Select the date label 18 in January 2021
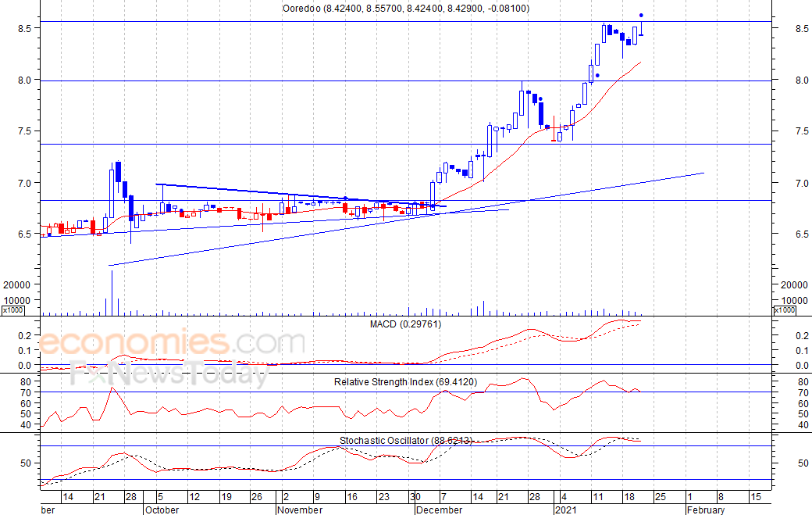Screen dimensions: 812x515 629,497
